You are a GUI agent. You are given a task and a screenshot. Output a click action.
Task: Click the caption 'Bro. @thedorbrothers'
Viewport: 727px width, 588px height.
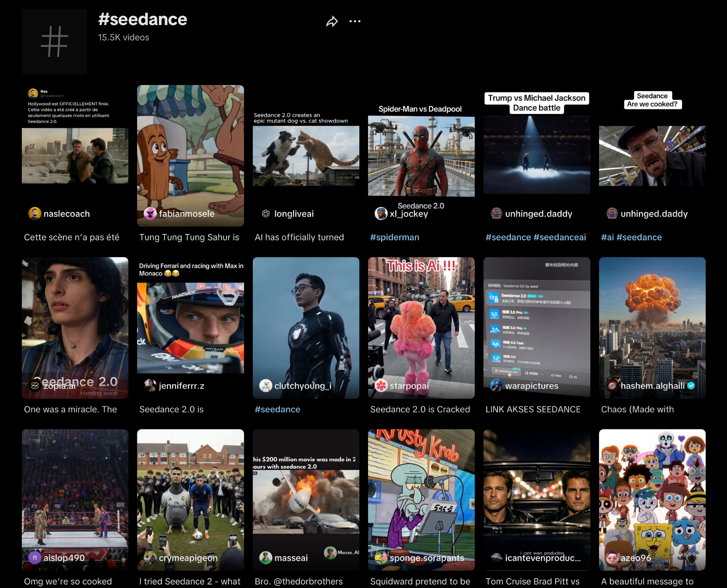pyautogui.click(x=299, y=582)
